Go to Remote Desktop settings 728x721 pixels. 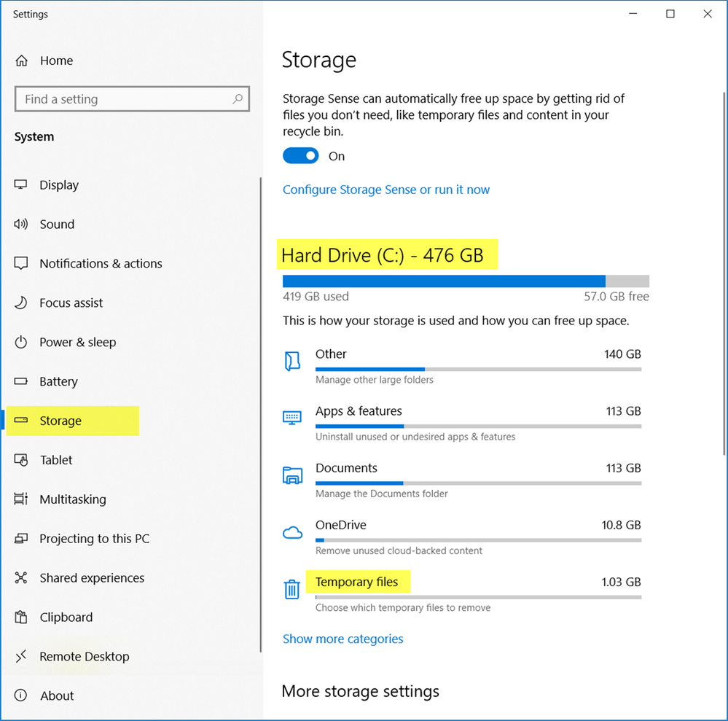(85, 656)
